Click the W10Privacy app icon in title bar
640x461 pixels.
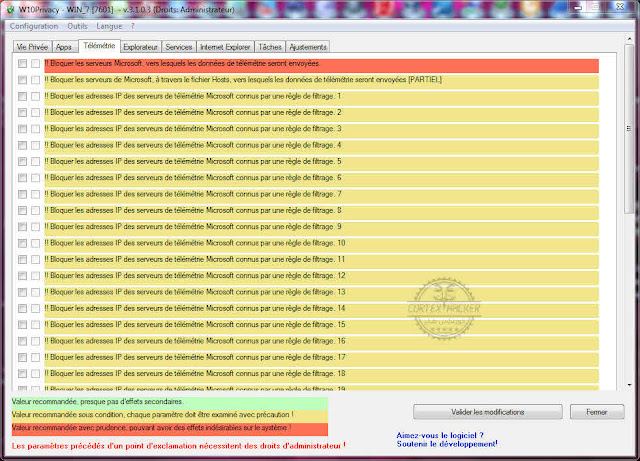click(10, 9)
